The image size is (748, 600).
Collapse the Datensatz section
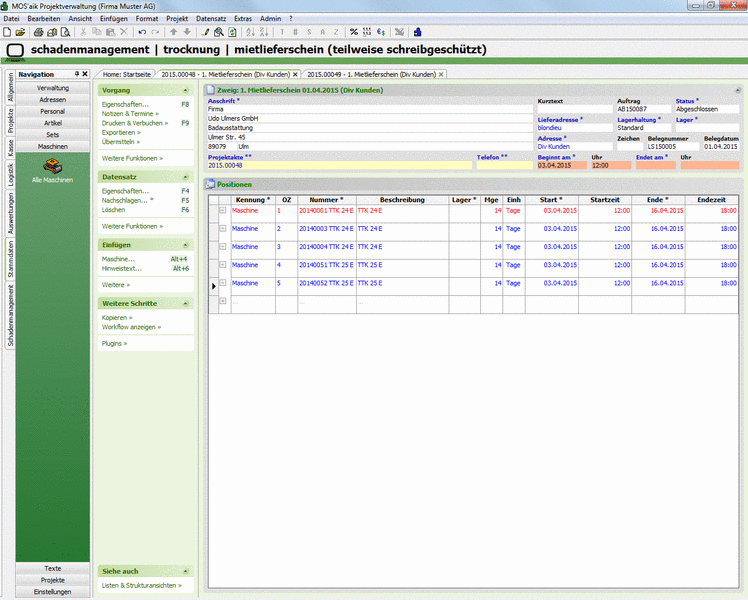[x=186, y=177]
